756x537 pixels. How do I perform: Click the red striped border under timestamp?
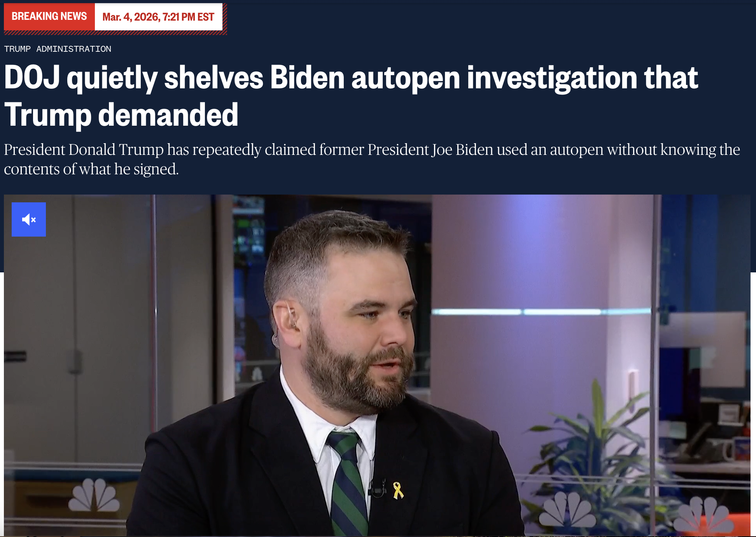pyautogui.click(x=115, y=33)
